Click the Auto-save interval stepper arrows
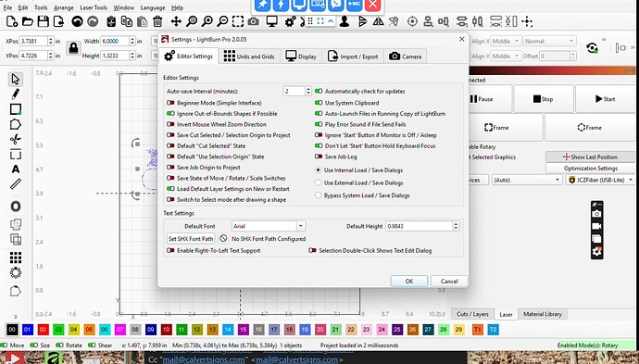Viewport: 639px width, 364px height. 308,91
